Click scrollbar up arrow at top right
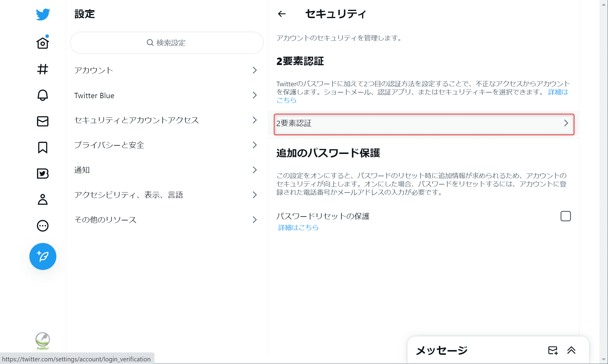Viewport: 608px width, 364px height. pos(604,4)
